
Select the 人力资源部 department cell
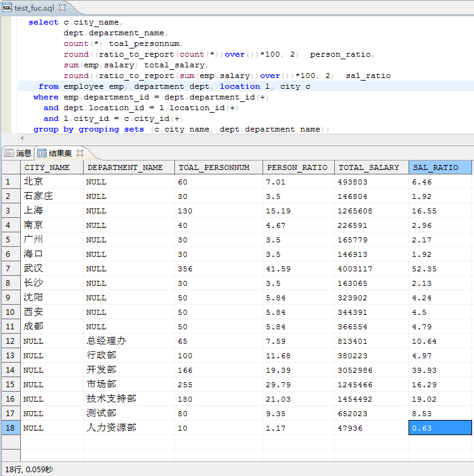pyautogui.click(x=111, y=428)
